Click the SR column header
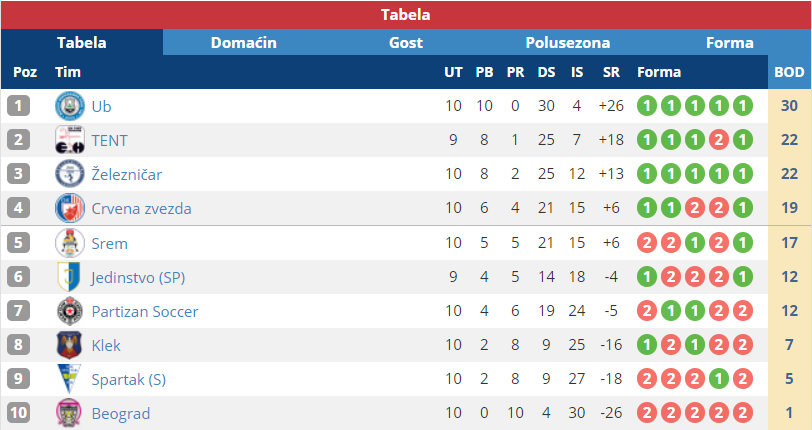This screenshot has height=430, width=812. [611, 72]
